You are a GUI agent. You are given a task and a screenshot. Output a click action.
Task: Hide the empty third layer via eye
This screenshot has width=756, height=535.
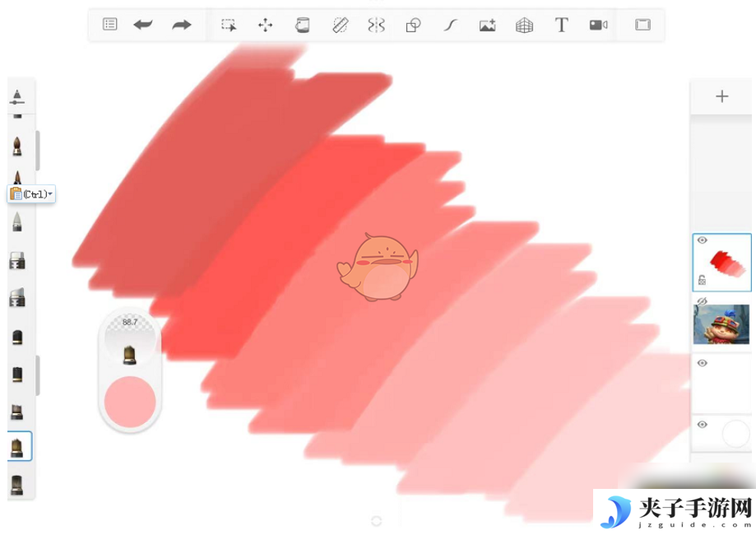(x=702, y=363)
